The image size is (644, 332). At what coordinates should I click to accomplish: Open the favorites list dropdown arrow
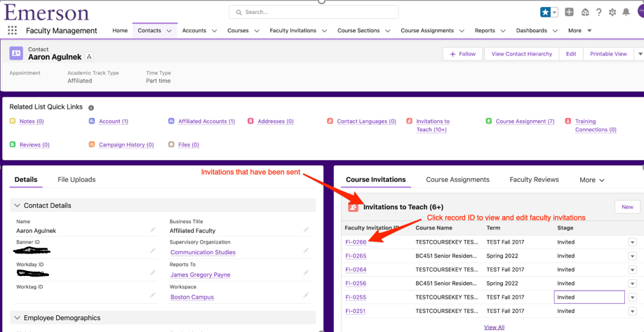[x=554, y=13]
